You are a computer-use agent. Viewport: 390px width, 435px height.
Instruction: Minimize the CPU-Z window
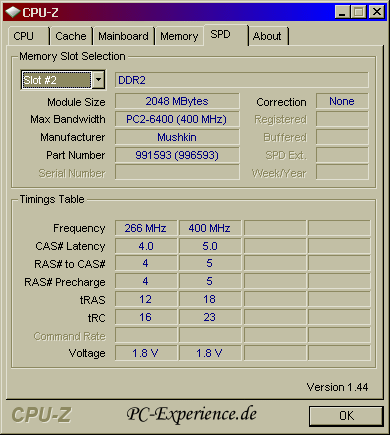point(342,12)
